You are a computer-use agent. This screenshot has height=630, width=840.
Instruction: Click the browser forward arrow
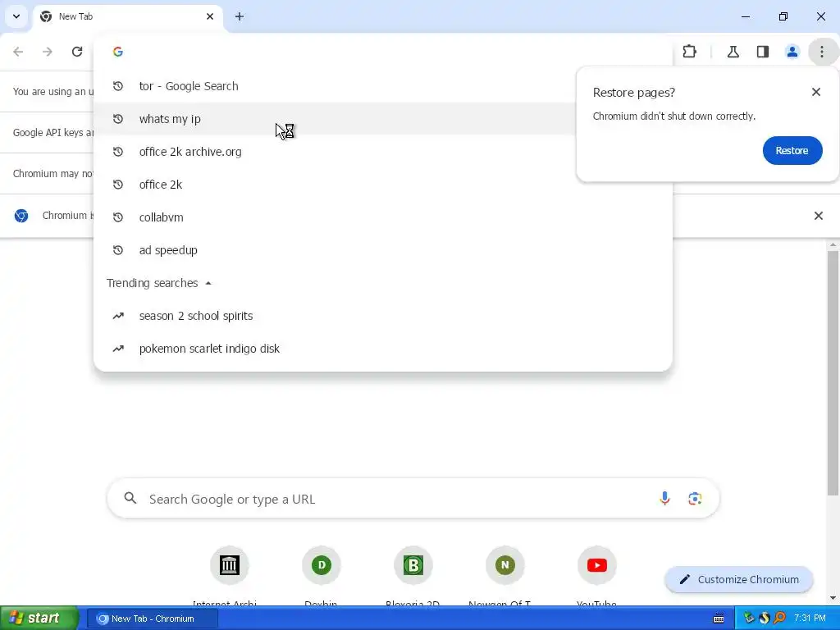coord(48,52)
